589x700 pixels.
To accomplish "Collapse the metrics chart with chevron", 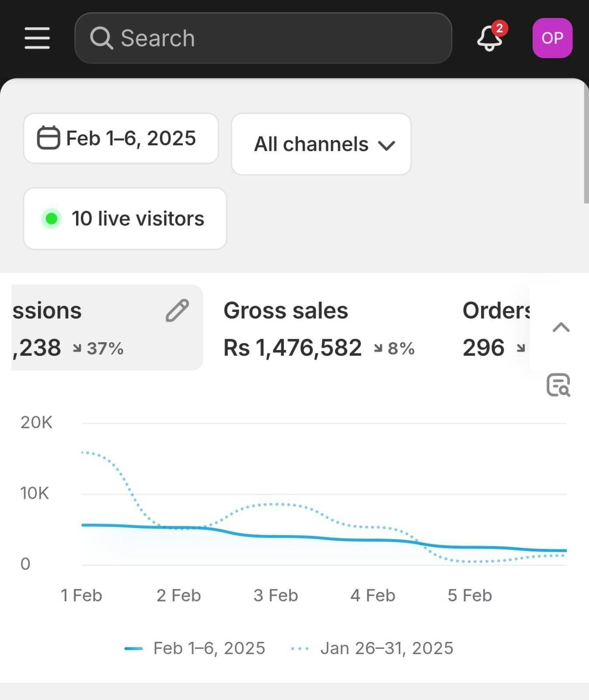I will tap(561, 327).
